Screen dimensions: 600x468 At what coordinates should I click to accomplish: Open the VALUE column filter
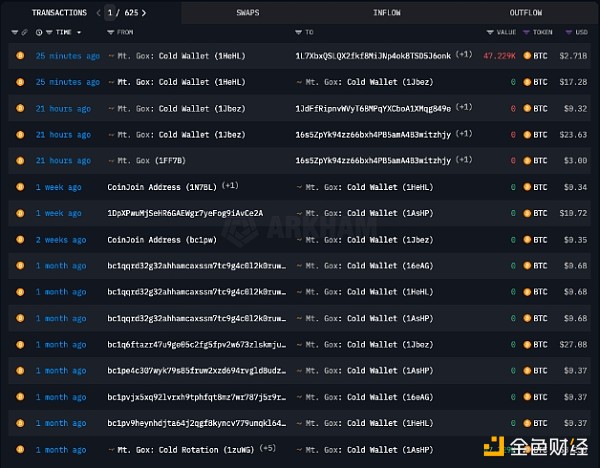coord(490,32)
